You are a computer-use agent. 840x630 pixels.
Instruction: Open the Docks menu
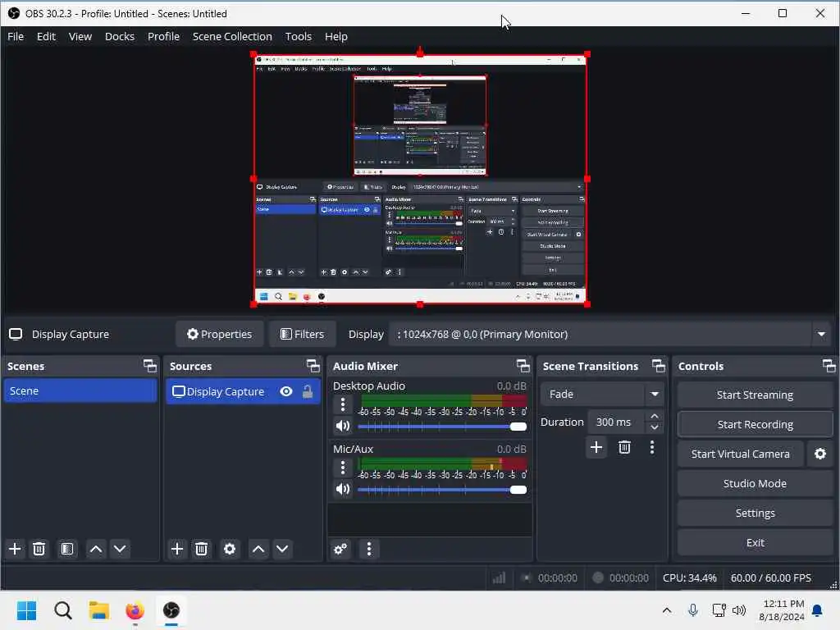click(120, 36)
